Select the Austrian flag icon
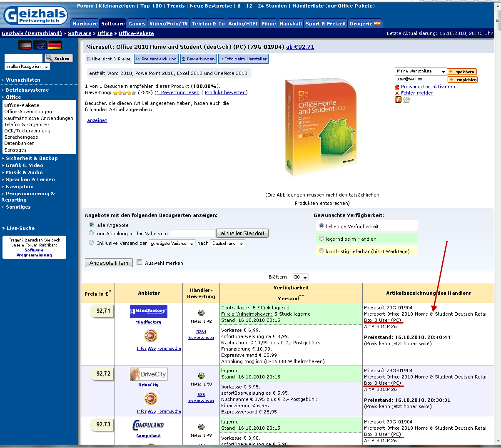 coord(25,45)
